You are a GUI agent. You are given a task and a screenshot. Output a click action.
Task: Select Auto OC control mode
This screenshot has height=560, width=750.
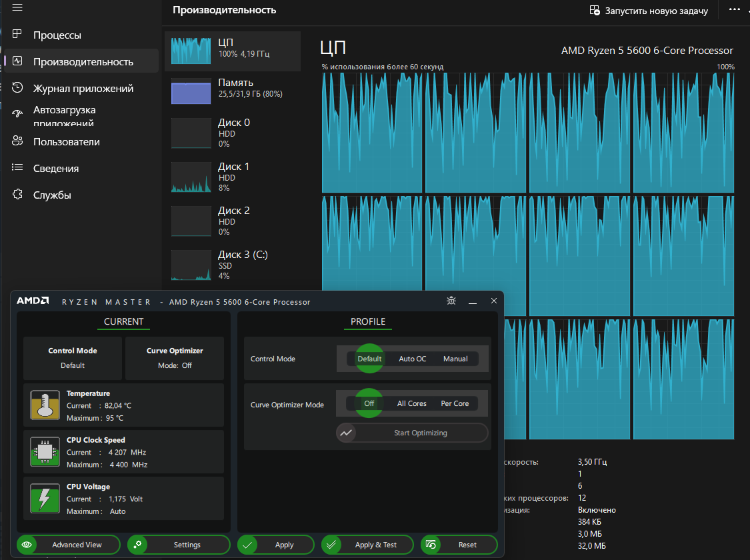coord(412,359)
